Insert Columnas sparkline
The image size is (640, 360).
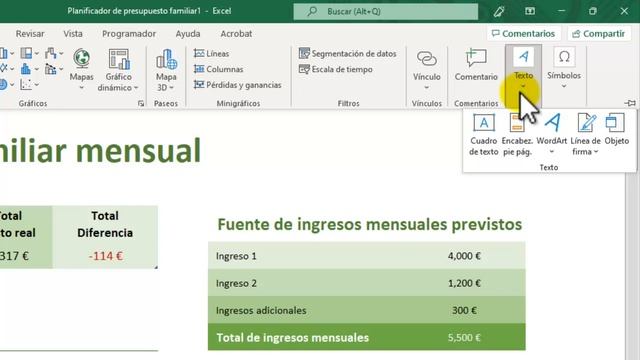(218, 69)
